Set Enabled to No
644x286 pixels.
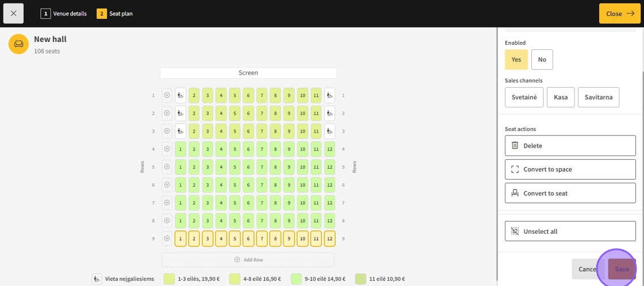(x=542, y=60)
